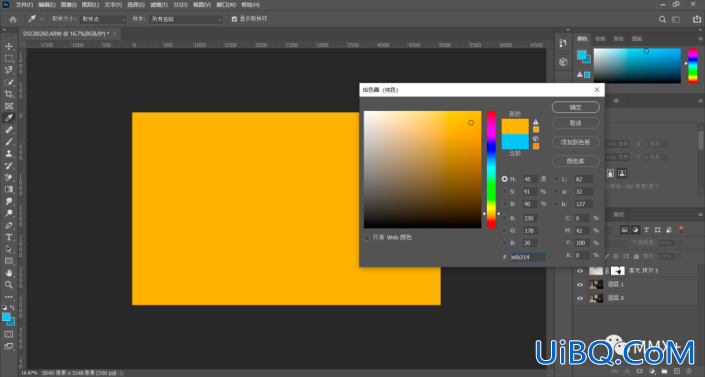The height and width of the screenshot is (377, 705).
Task: Click the 确定 button in color picker
Action: point(576,107)
